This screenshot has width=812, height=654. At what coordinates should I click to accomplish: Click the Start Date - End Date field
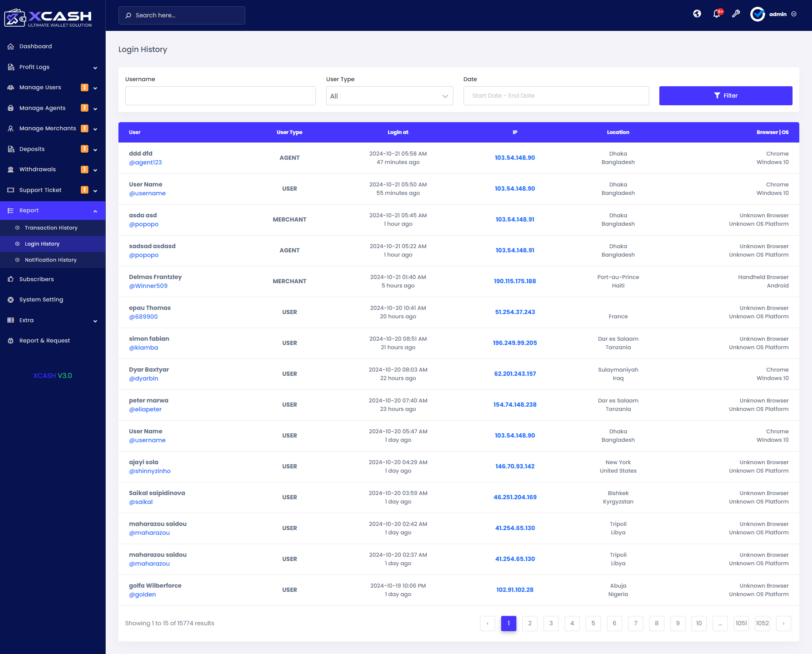pos(556,96)
